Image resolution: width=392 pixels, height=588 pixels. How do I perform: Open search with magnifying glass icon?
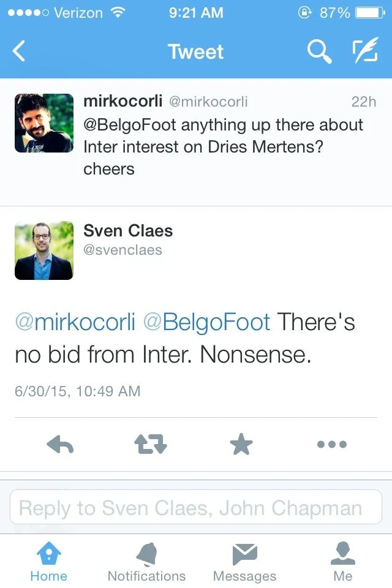click(319, 52)
